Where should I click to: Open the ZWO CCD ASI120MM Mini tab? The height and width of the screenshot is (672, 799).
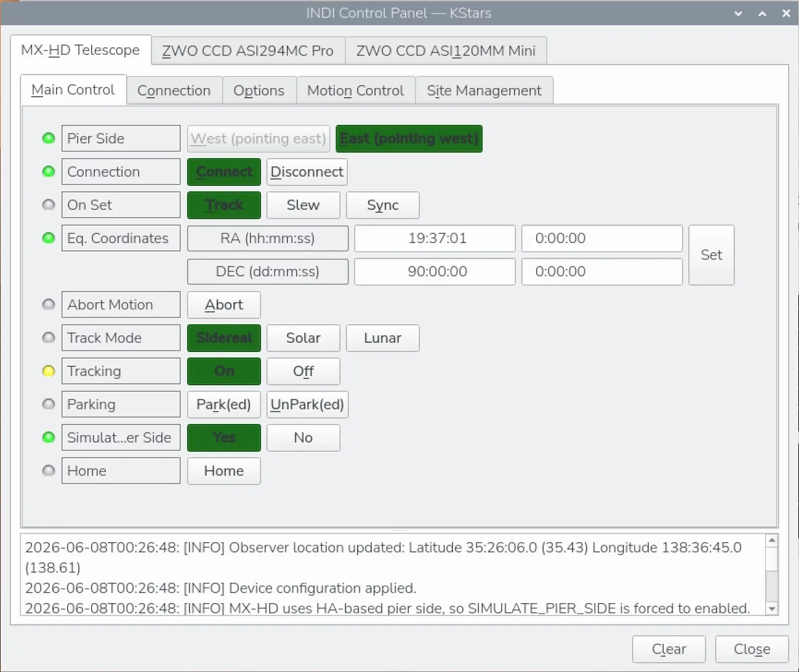coord(446,50)
